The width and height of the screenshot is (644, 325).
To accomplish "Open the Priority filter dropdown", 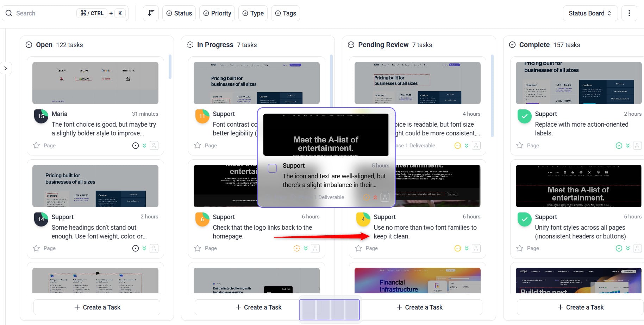I will [x=217, y=13].
